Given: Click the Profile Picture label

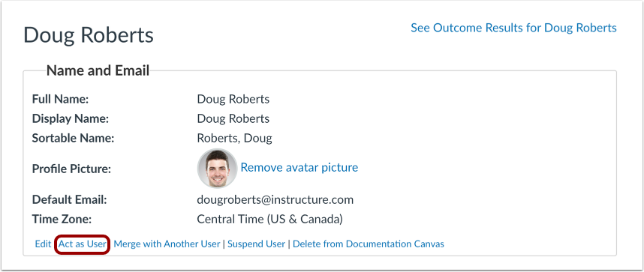Looking at the screenshot, I should click(x=71, y=169).
